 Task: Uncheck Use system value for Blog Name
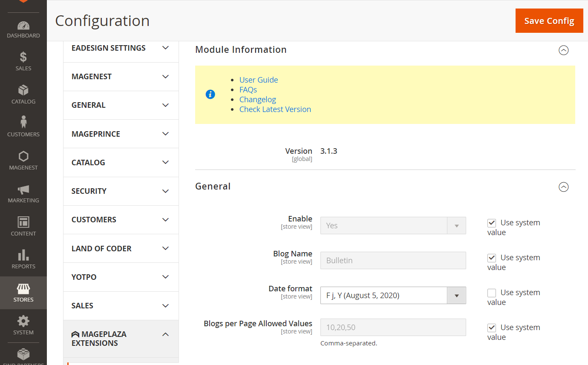[492, 258]
